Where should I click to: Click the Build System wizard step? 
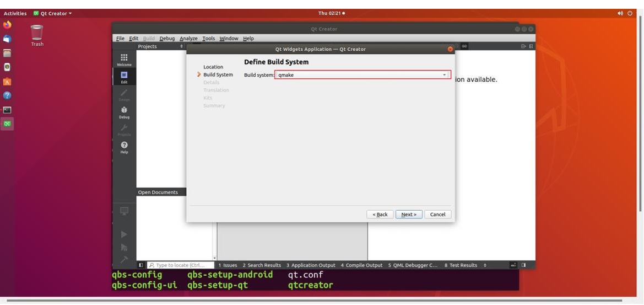(x=218, y=75)
